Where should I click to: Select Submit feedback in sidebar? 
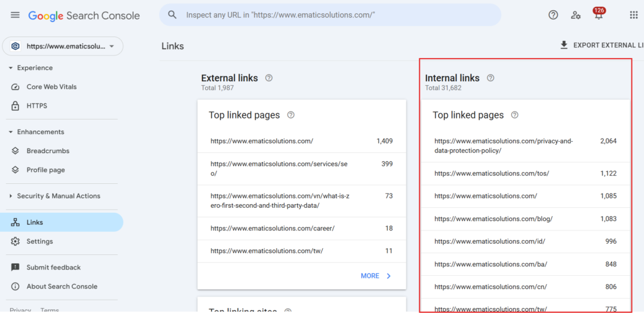tap(53, 268)
